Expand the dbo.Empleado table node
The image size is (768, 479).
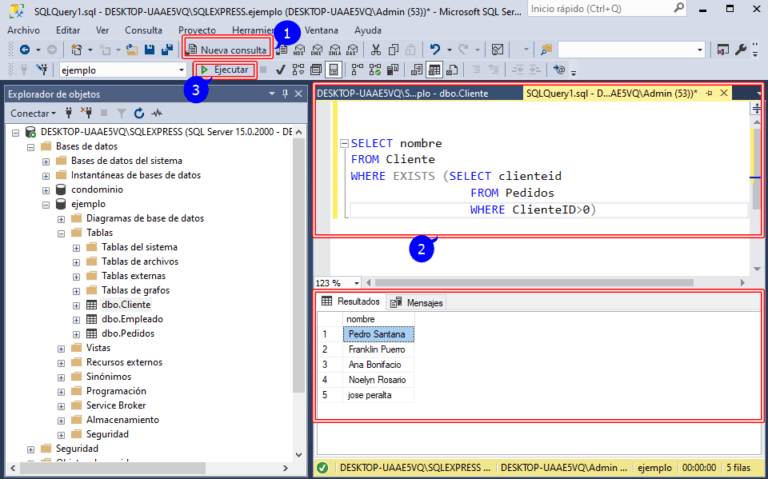point(77,319)
